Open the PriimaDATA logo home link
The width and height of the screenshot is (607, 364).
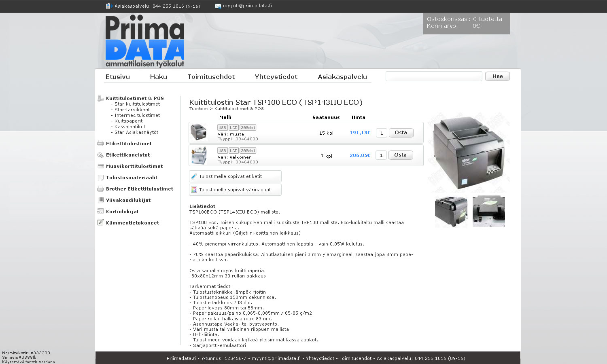coord(144,41)
